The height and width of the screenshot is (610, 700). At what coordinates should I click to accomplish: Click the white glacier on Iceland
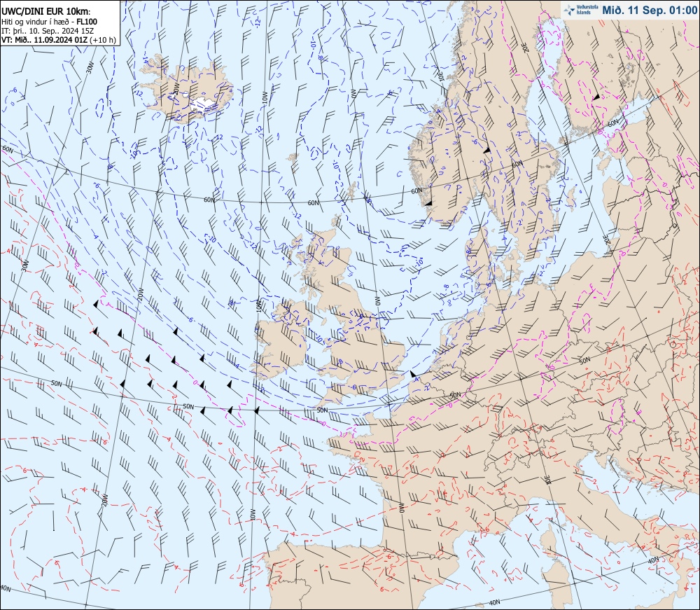[203, 104]
